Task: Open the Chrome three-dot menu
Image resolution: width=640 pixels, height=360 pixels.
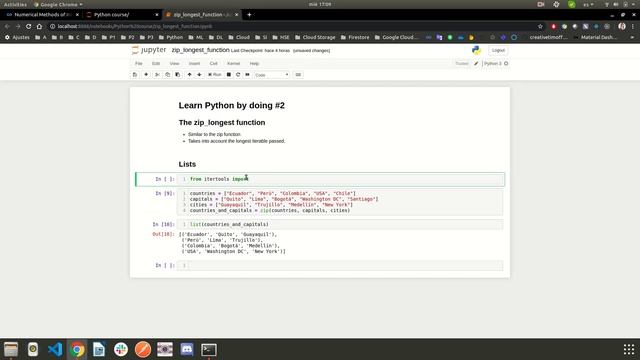Action: 633,26
